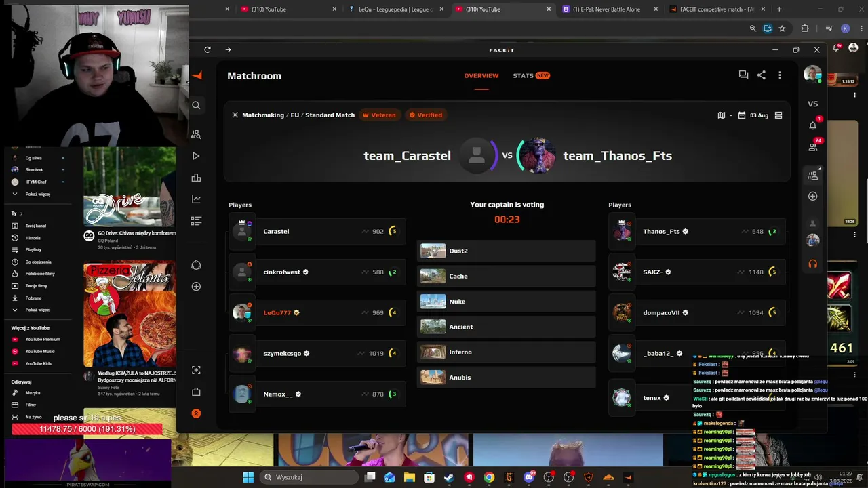Click the plus circle in FACEIT right sidebar
This screenshot has height=488, width=868.
click(x=813, y=196)
